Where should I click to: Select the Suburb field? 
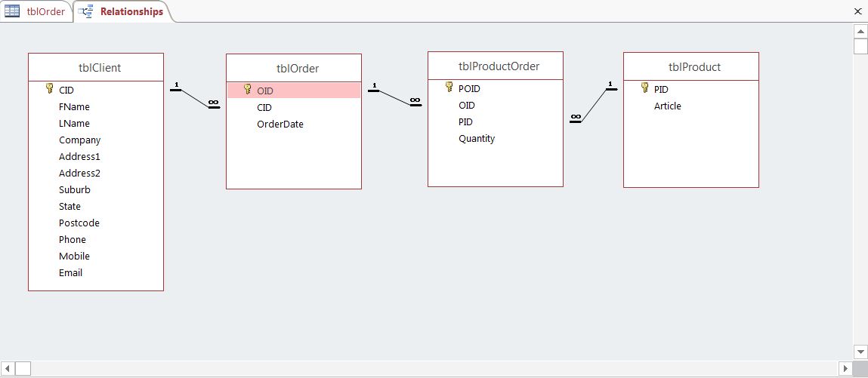pyautogui.click(x=75, y=189)
